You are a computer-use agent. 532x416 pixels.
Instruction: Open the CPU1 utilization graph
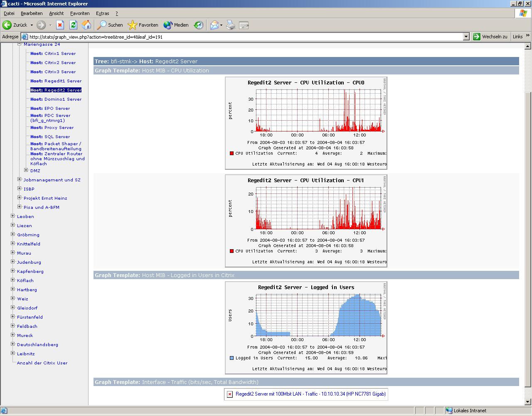coord(306,221)
